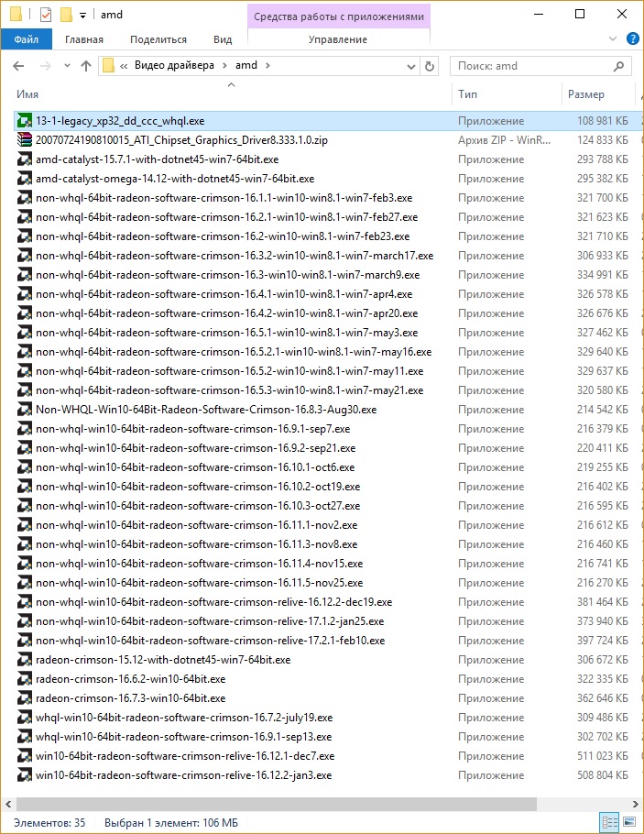Click the icon of amd-catalyst-omega-14.12 file
The width and height of the screenshot is (644, 834).
click(25, 179)
